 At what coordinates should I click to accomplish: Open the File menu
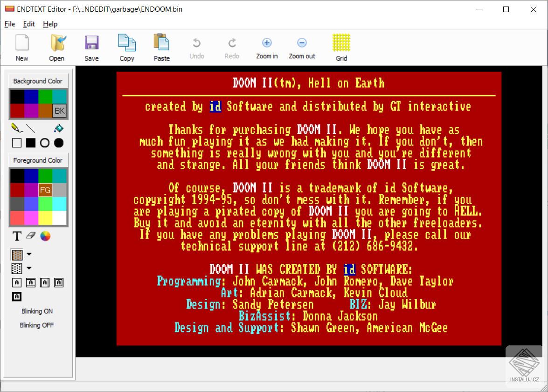10,24
